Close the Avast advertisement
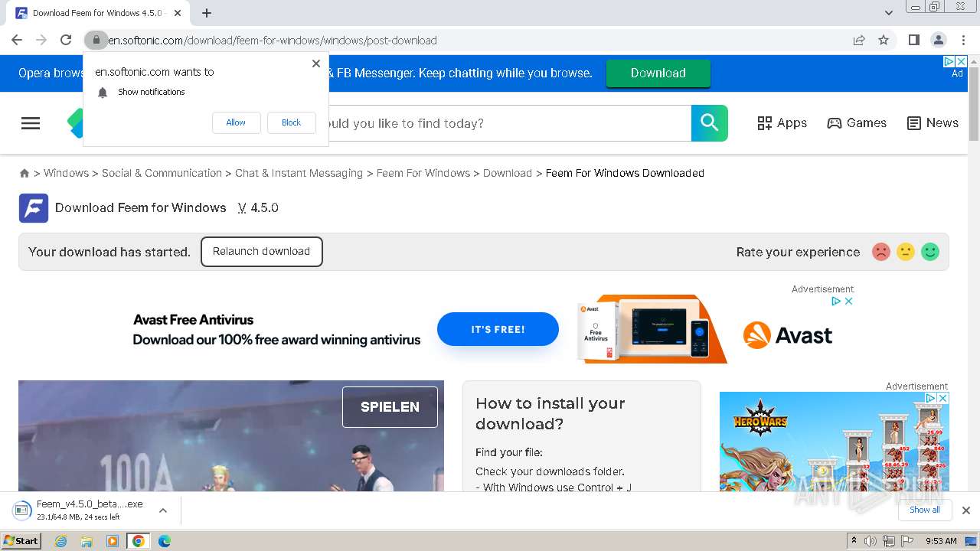Screen dimensions: 980x551 coord(848,302)
